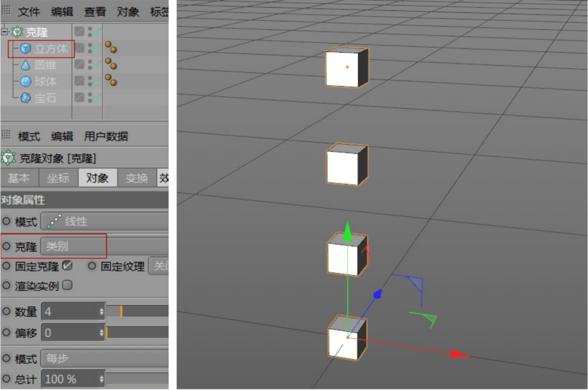Click the 总计 field showing 100 %
The width and height of the screenshot is (588, 390).
click(70, 379)
